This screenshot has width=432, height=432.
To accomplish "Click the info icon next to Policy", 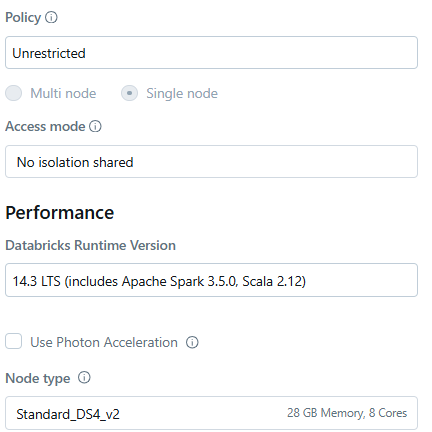I will click(51, 17).
